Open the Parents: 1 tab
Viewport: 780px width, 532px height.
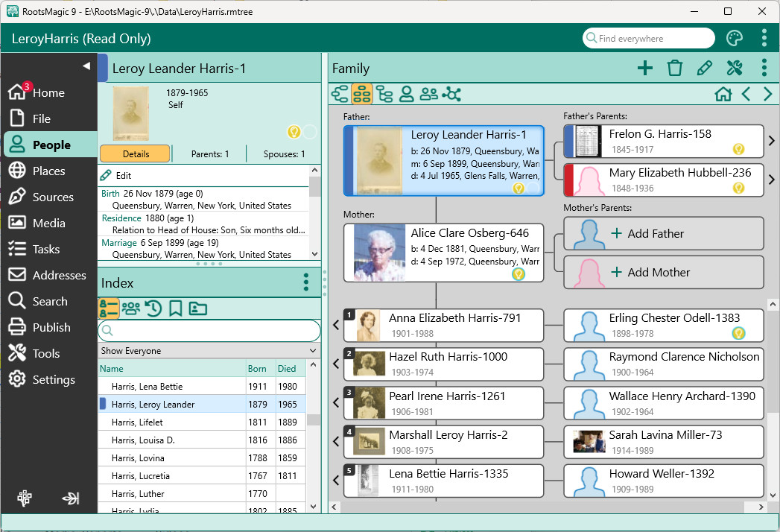tap(210, 154)
